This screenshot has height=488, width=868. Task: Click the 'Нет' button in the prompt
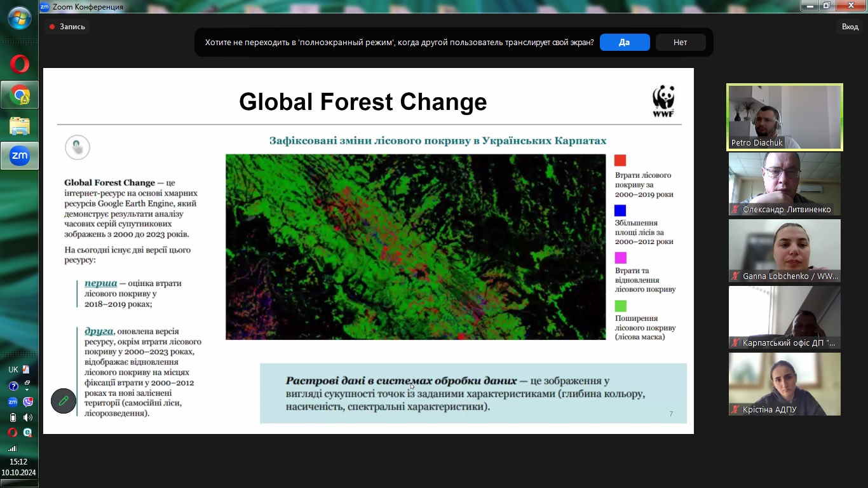(x=681, y=43)
